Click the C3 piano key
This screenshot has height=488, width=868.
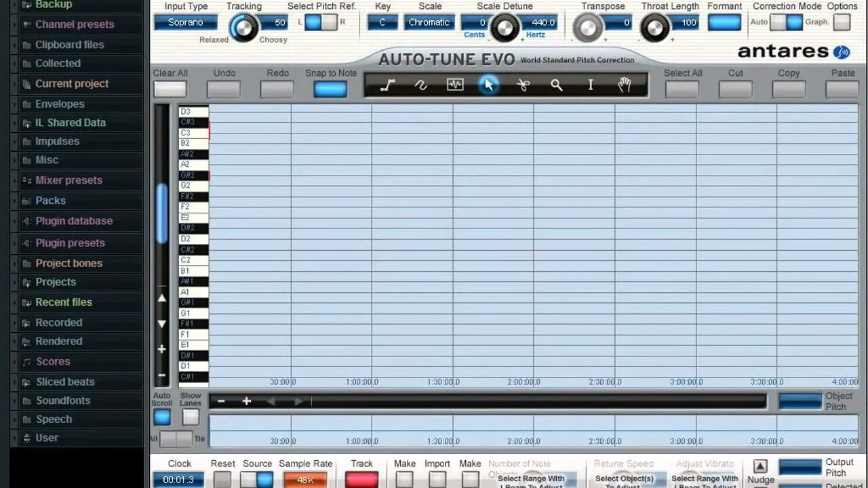pyautogui.click(x=193, y=133)
